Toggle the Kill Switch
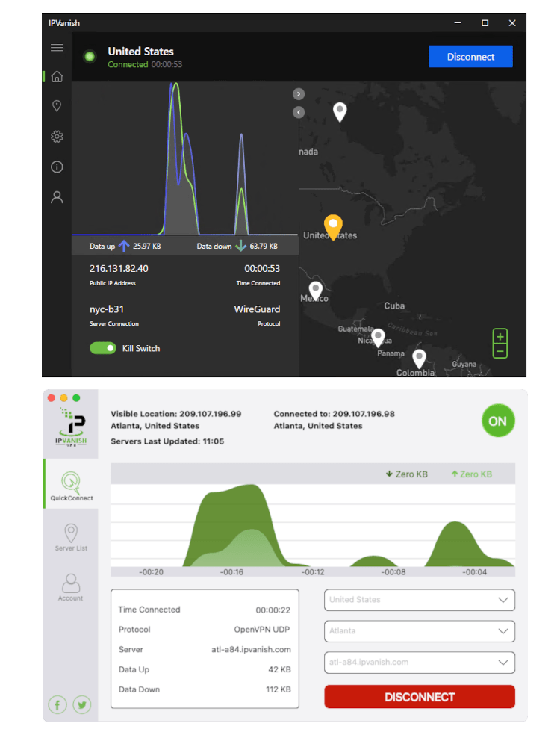The height and width of the screenshot is (747, 560). (103, 348)
